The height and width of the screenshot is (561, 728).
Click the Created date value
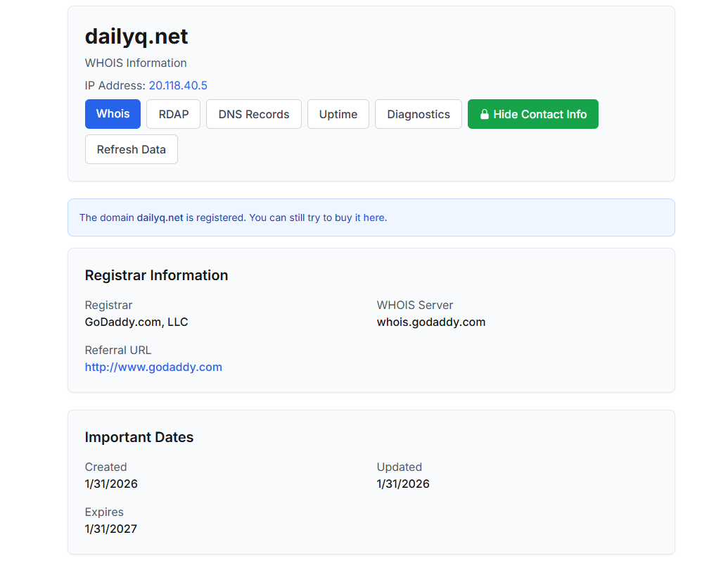coord(111,484)
